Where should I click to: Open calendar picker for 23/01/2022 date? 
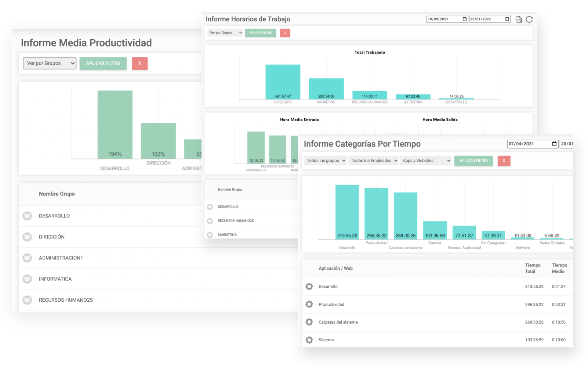tap(507, 19)
